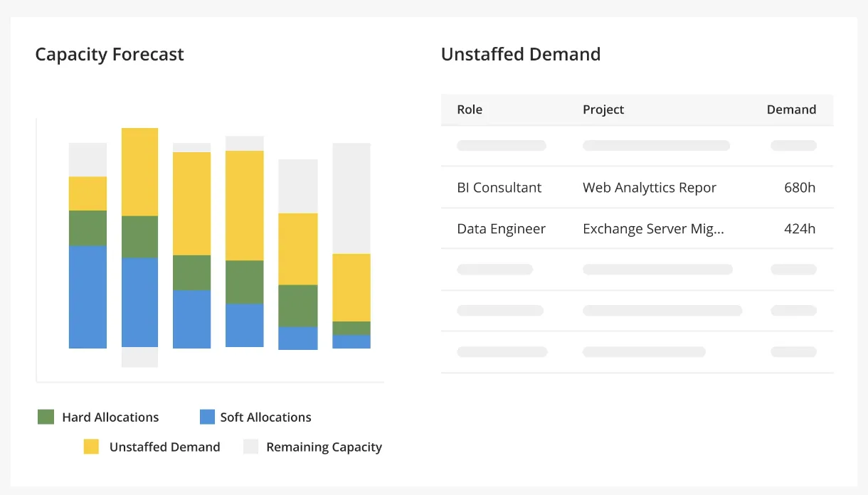The height and width of the screenshot is (495, 868).
Task: Click the yellow Unstaffed Demand legend swatch
Action: point(91,447)
